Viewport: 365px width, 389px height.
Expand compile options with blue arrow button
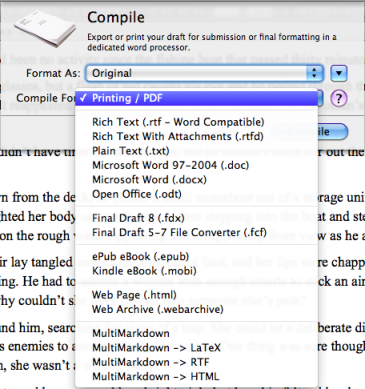tap(339, 73)
